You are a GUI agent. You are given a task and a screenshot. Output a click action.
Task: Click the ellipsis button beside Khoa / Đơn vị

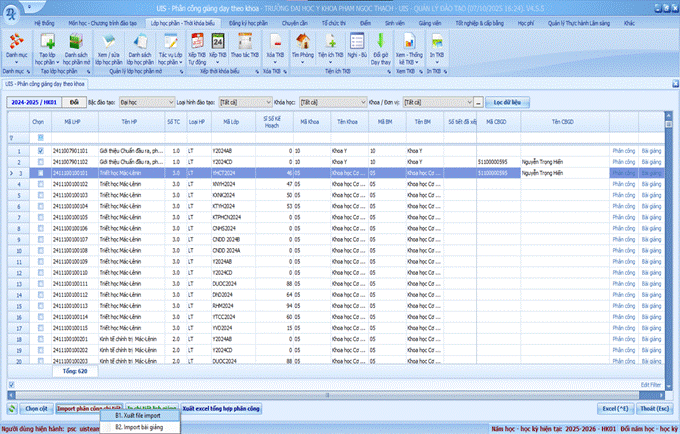coord(478,102)
